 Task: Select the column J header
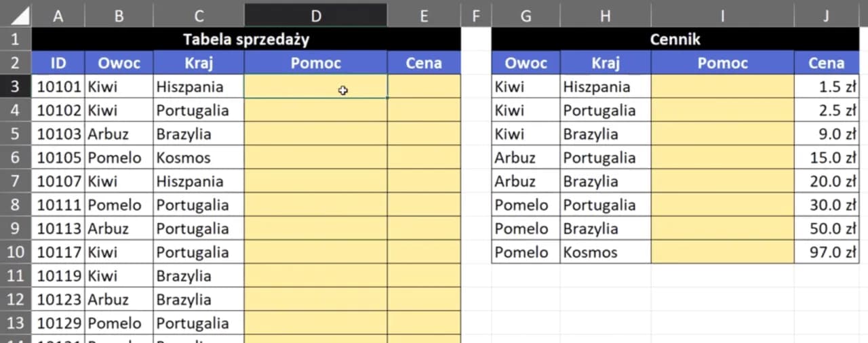[x=826, y=16]
